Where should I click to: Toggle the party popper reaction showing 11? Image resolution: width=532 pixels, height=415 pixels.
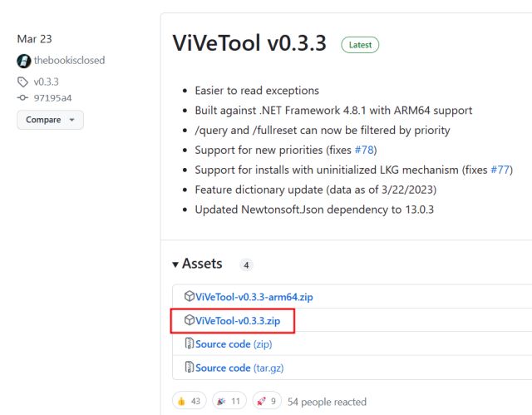[x=229, y=402]
